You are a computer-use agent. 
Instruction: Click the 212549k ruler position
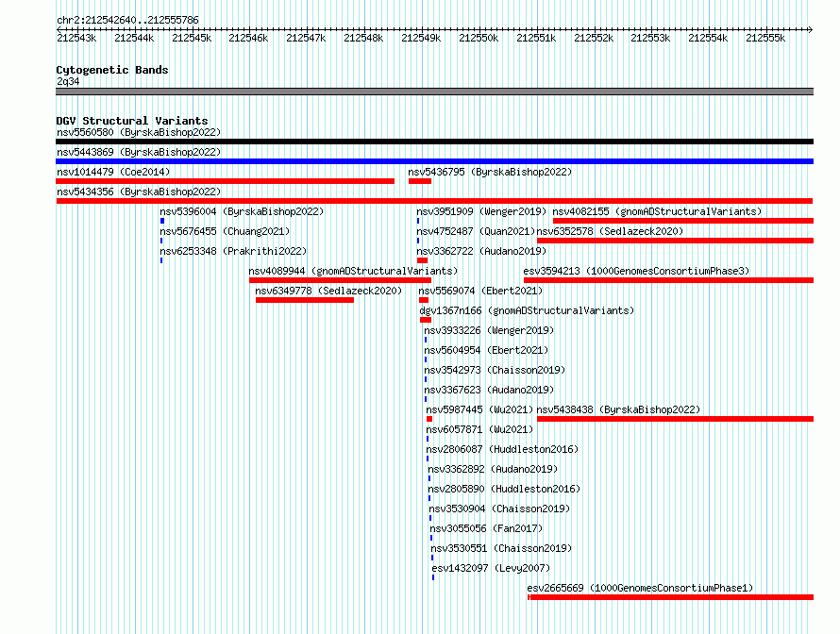click(421, 38)
